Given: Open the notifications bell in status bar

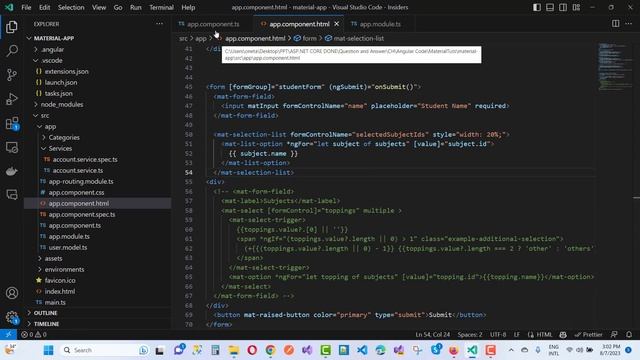Looking at the screenshot, I should tap(629, 334).
